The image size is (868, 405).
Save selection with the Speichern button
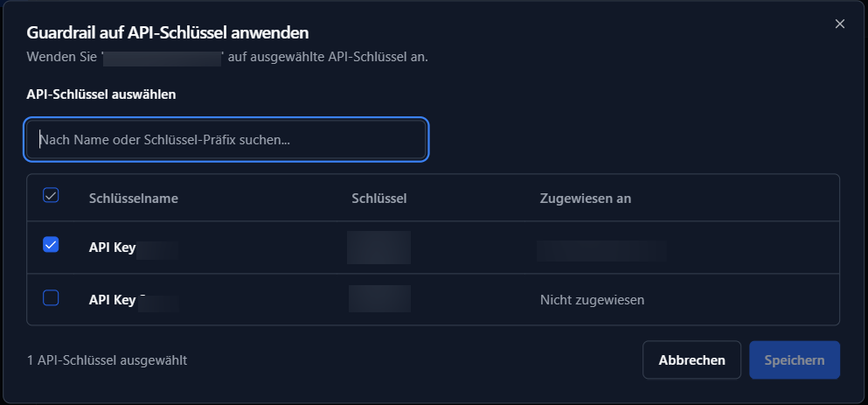point(794,360)
